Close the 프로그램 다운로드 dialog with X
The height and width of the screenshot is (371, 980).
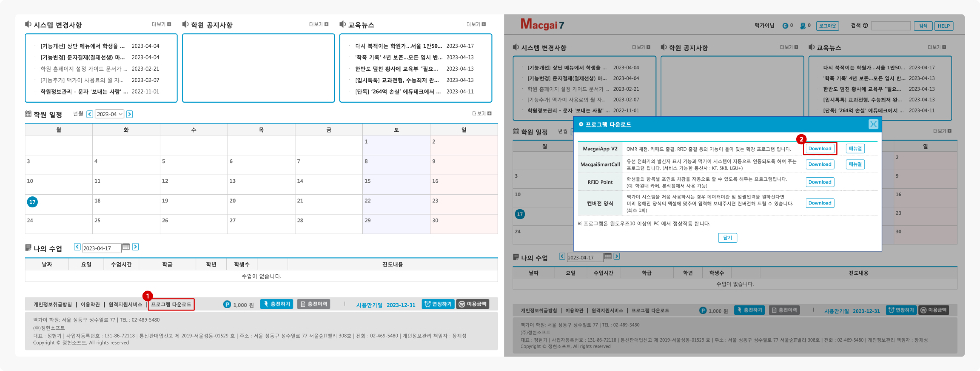tap(873, 124)
